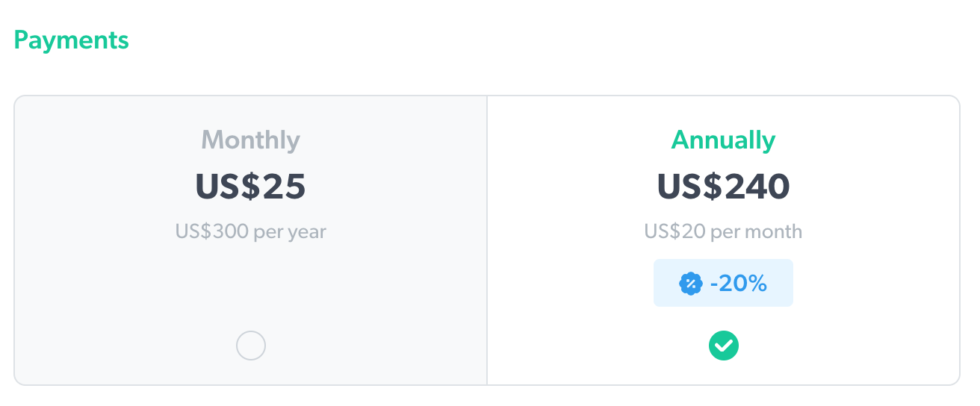Click the "US$20 per month" text
The width and height of the screenshot is (980, 406).
[723, 231]
